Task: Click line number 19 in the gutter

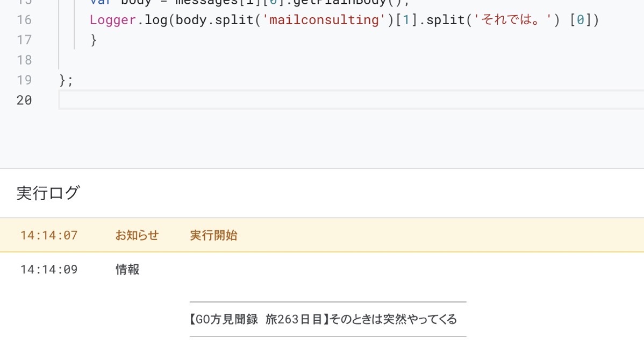Action: point(24,80)
